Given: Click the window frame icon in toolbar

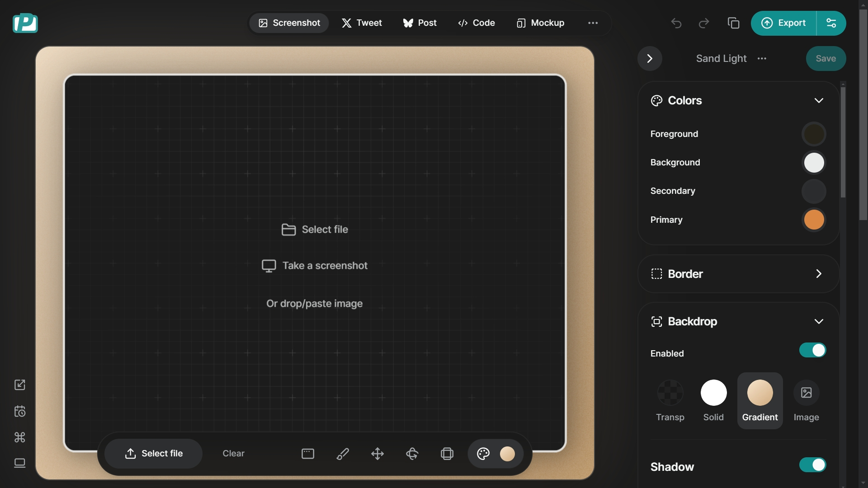Looking at the screenshot, I should (308, 454).
